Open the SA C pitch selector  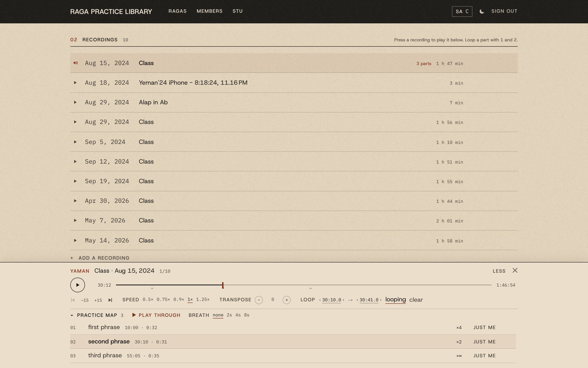pyautogui.click(x=462, y=11)
